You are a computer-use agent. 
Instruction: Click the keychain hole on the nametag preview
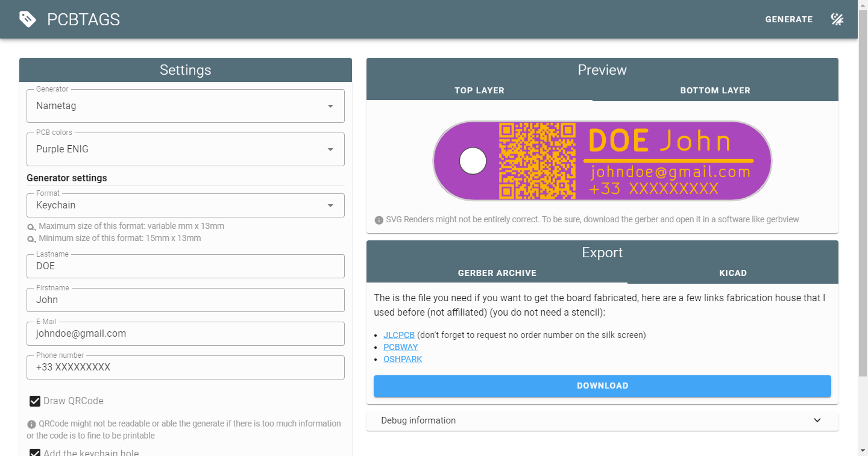(473, 161)
